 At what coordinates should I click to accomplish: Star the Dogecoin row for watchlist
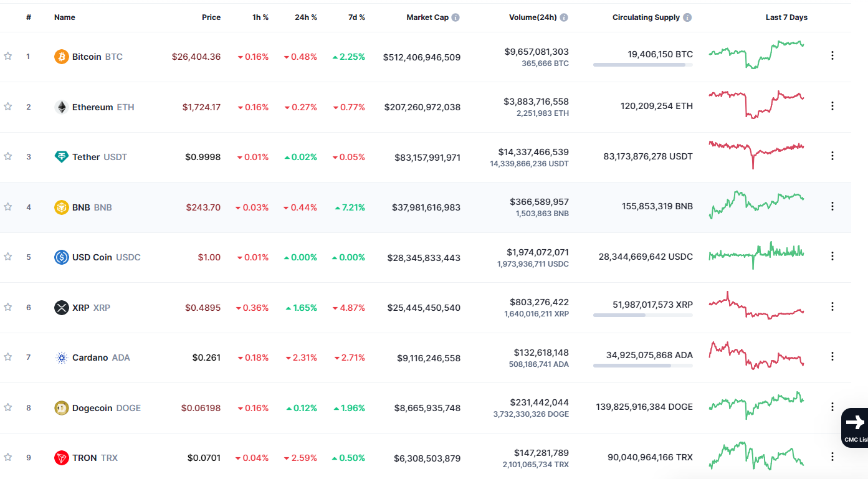(x=8, y=407)
